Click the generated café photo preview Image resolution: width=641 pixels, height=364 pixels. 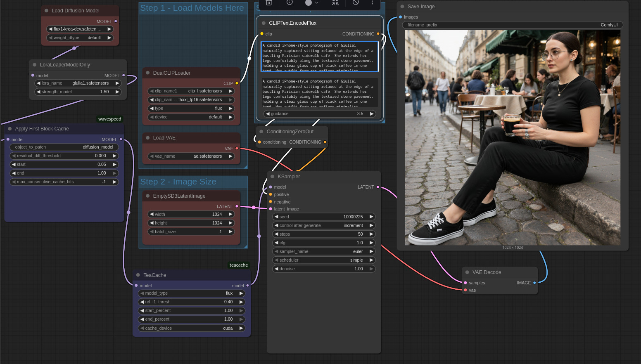(x=512, y=137)
